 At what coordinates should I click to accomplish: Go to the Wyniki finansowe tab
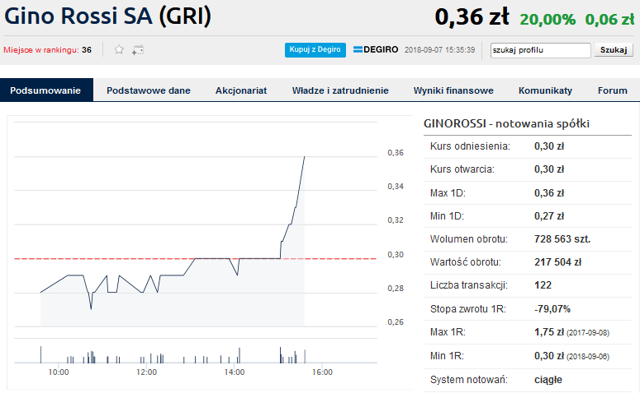(x=453, y=91)
